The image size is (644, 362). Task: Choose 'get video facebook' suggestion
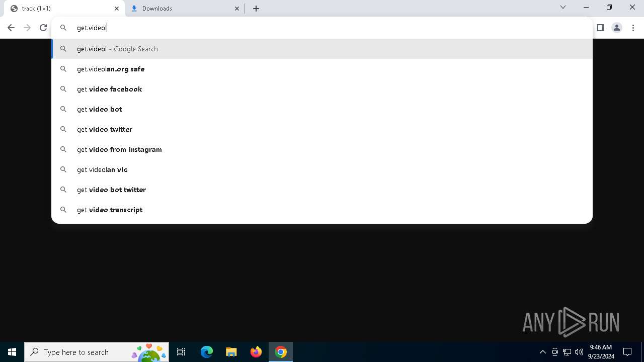click(x=322, y=89)
